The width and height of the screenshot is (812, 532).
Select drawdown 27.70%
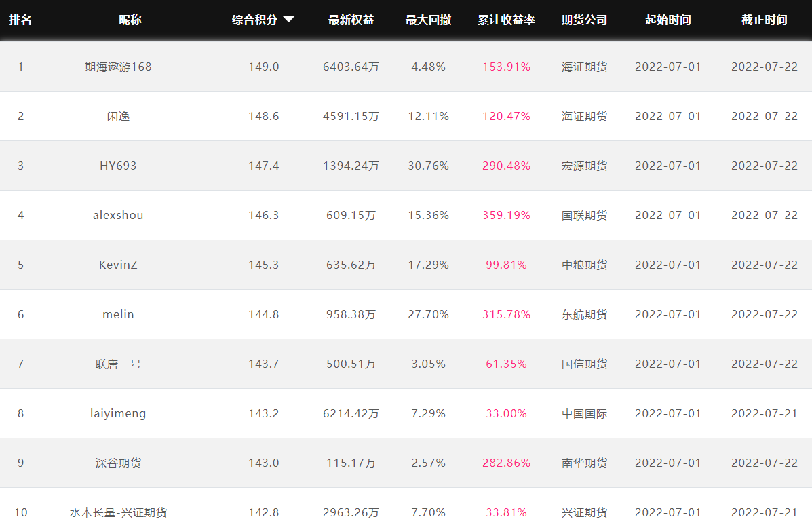pyautogui.click(x=428, y=314)
